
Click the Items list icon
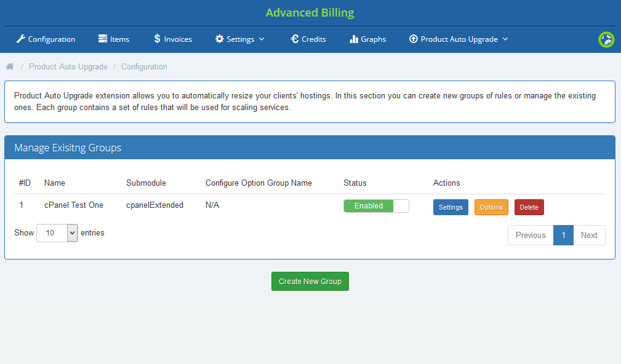click(x=103, y=39)
